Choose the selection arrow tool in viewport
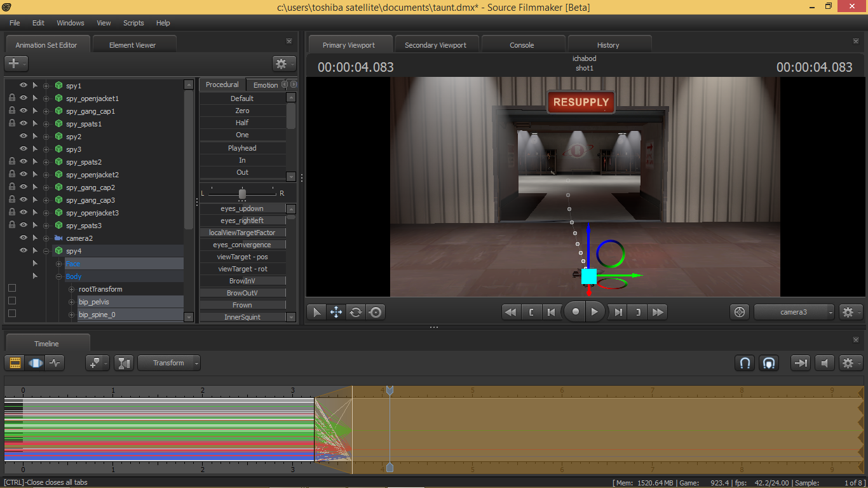The height and width of the screenshot is (488, 868). 316,312
